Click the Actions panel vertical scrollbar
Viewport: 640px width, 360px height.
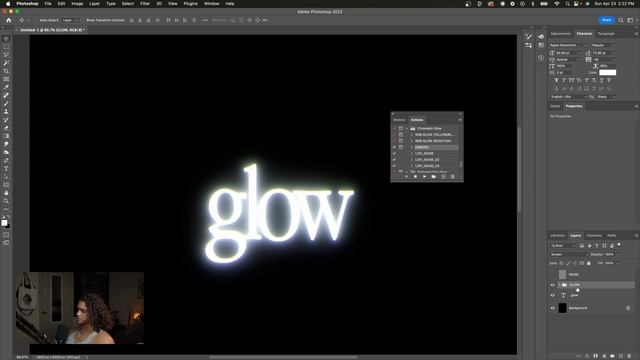[x=461, y=164]
